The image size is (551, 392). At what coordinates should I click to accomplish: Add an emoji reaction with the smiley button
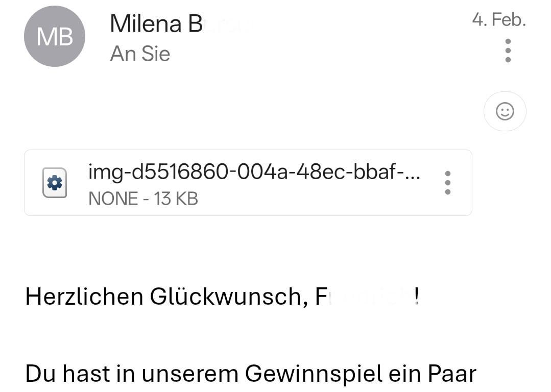(x=505, y=111)
